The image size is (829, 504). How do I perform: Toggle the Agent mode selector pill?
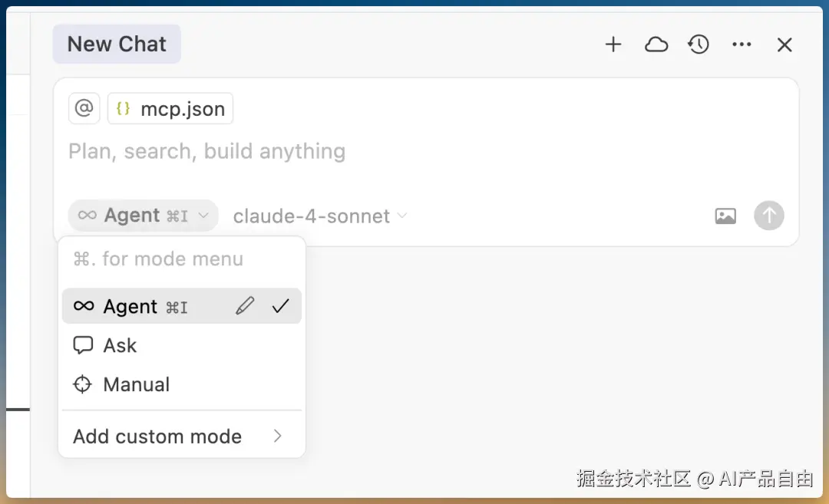pos(143,216)
